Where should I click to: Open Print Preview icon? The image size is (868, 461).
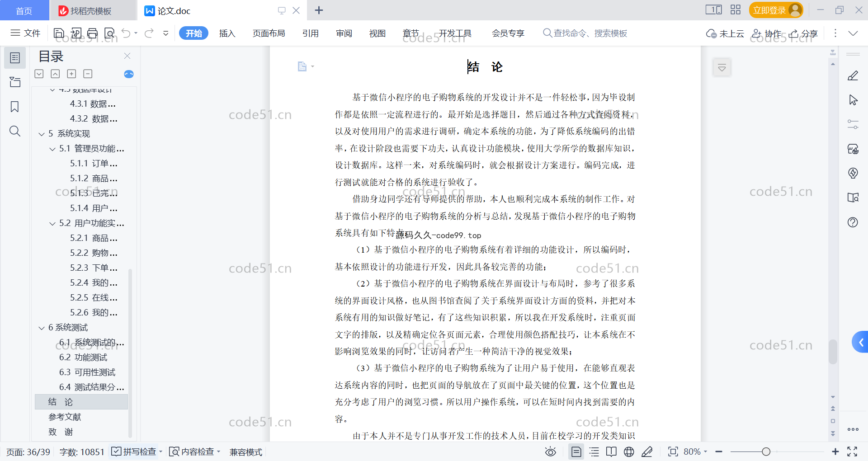pos(109,33)
